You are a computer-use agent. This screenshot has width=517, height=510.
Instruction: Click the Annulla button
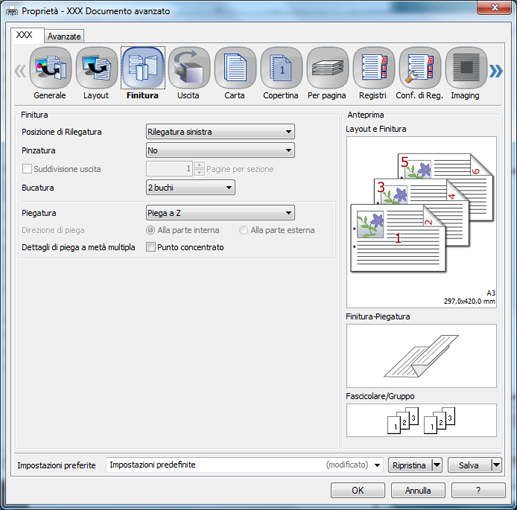(x=418, y=490)
